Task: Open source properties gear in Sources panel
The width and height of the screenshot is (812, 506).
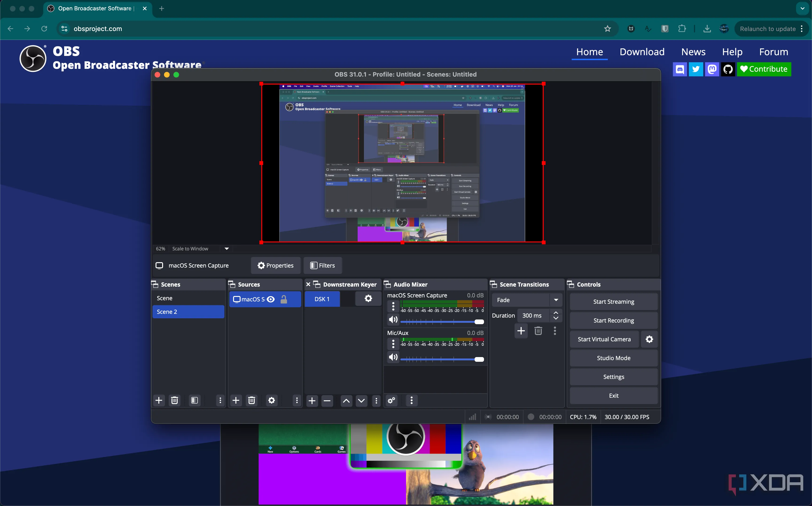Action: 271,400
